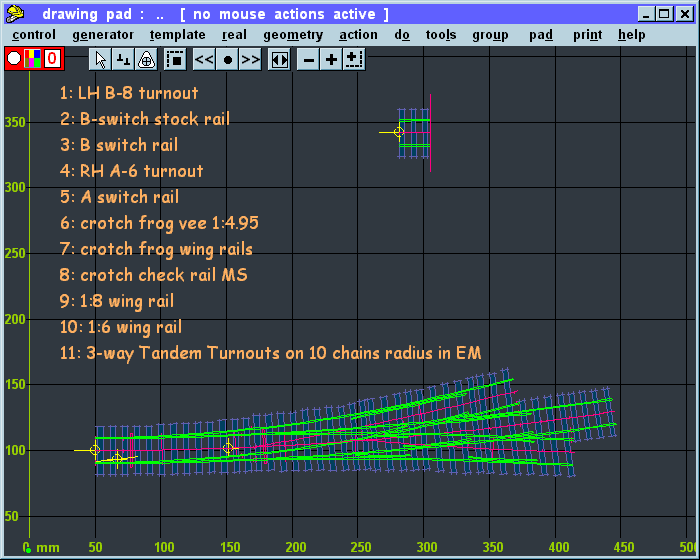Click the white octagon stop icon
The height and width of the screenshot is (560, 700).
point(14,59)
